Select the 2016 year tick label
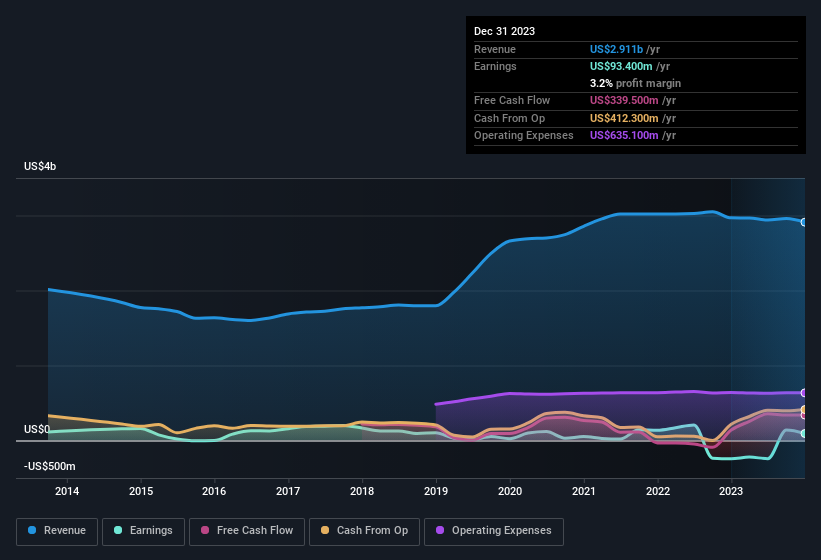The width and height of the screenshot is (821, 560). tap(214, 491)
